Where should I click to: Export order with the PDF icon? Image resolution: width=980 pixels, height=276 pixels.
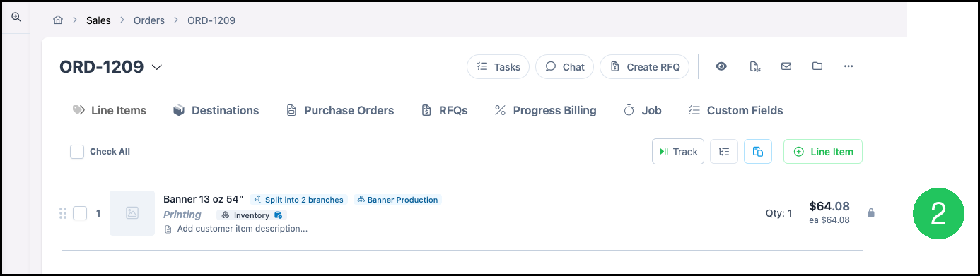(x=754, y=66)
